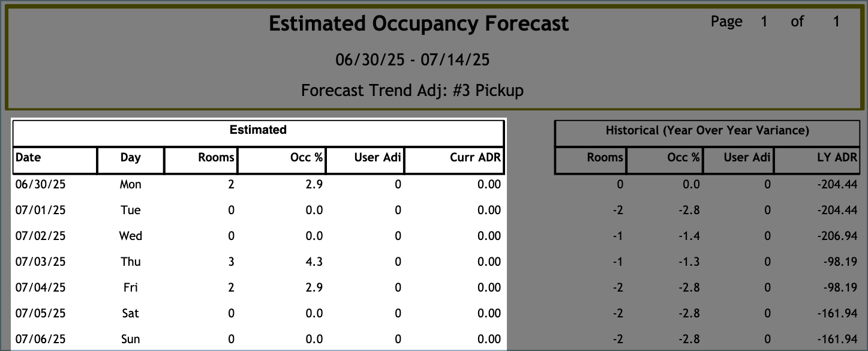Image resolution: width=868 pixels, height=351 pixels.
Task: Select the 06/30/25 - 07/14/25 date range text
Action: [x=412, y=59]
